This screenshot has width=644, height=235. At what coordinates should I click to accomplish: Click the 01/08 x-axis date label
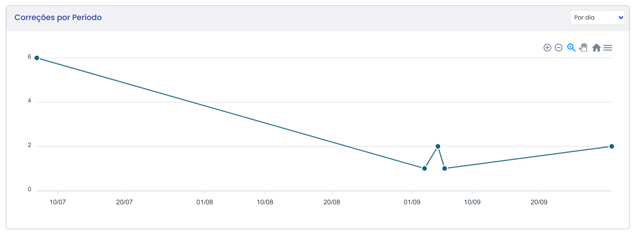(x=205, y=202)
